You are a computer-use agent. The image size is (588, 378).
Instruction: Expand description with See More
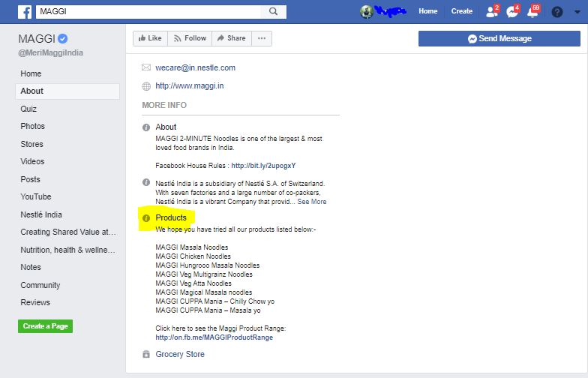(x=312, y=202)
